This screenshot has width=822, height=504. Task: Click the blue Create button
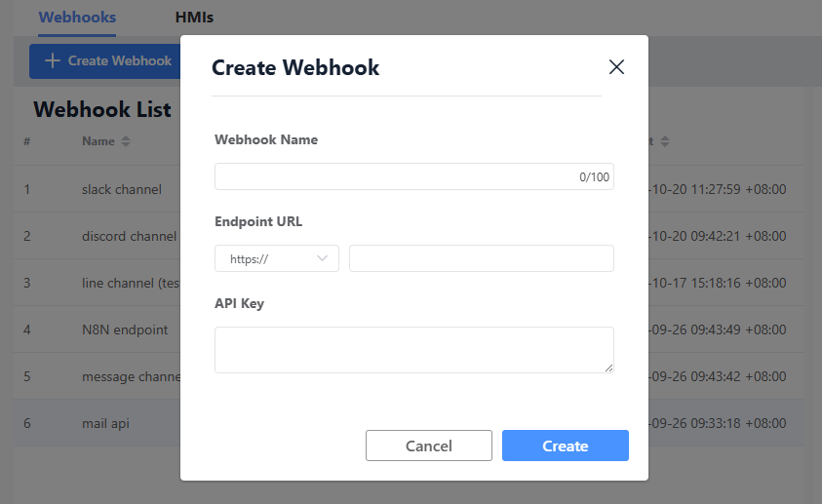pos(565,446)
